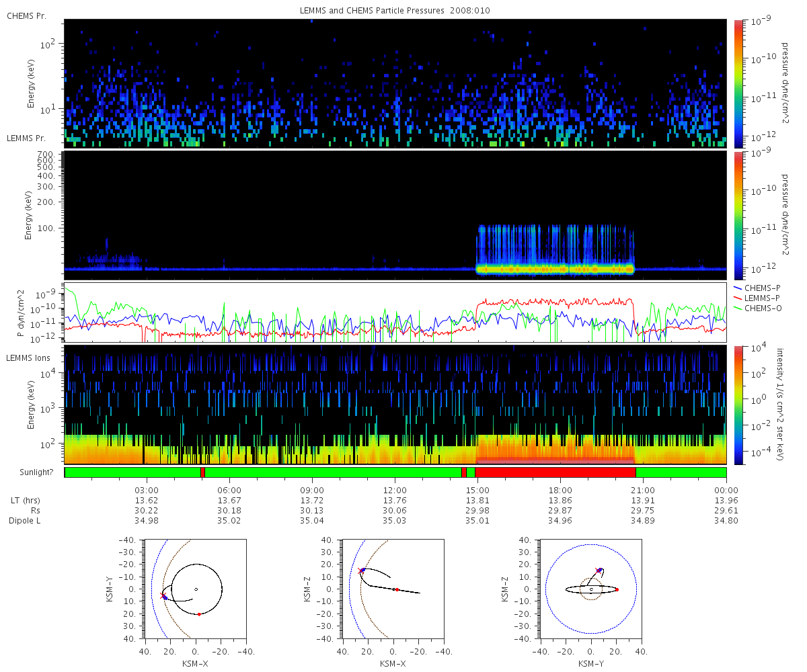Click the long red segment of Sunlight bar
Image resolution: width=807 pixels, height=672 pixels.
click(x=555, y=472)
